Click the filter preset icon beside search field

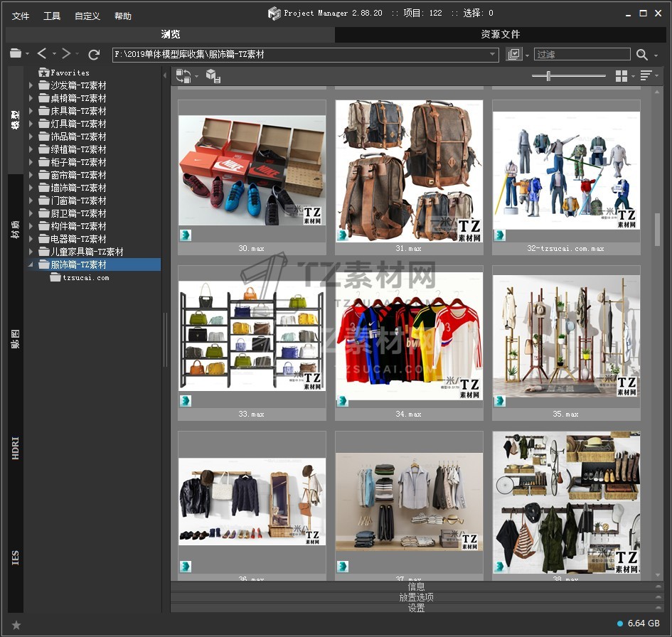[x=514, y=55]
